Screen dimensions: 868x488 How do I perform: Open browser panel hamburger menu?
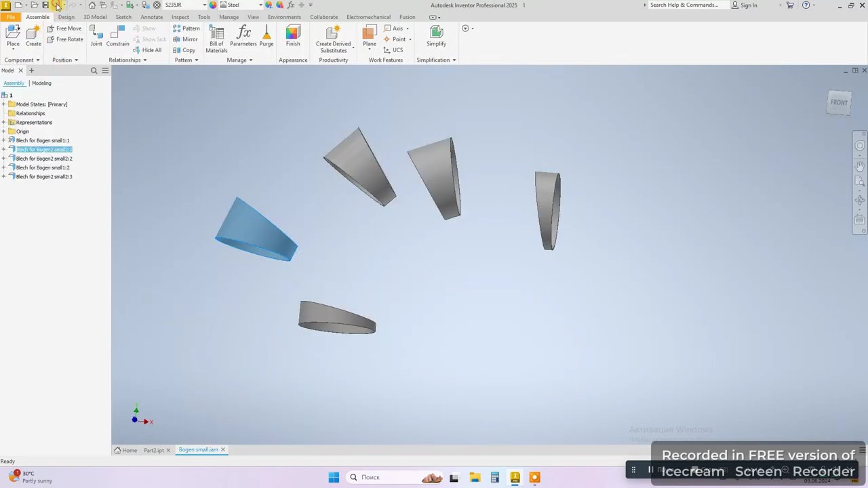pyautogui.click(x=104, y=70)
